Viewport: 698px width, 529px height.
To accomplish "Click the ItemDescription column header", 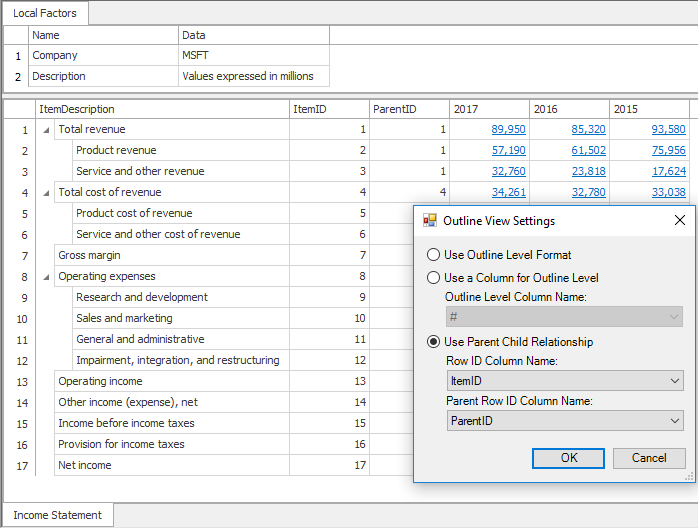I will click(162, 109).
